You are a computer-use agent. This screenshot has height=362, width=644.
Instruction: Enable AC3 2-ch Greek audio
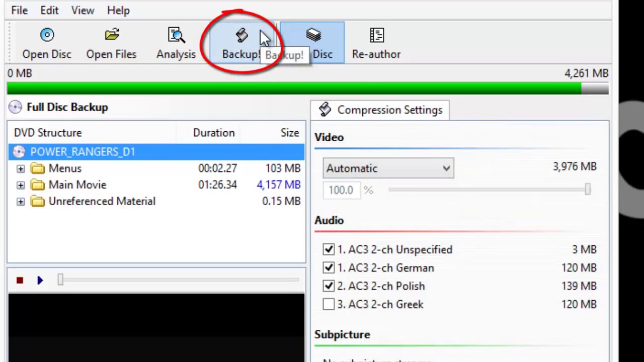[329, 304]
